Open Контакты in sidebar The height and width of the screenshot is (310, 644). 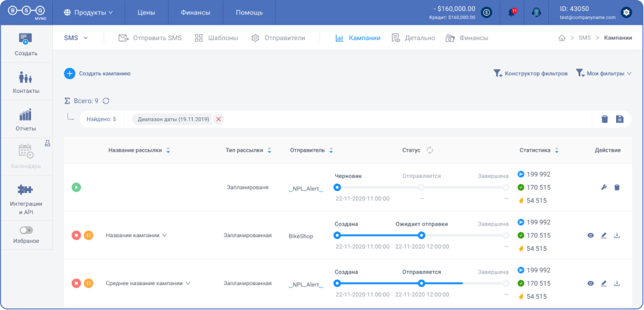(26, 82)
